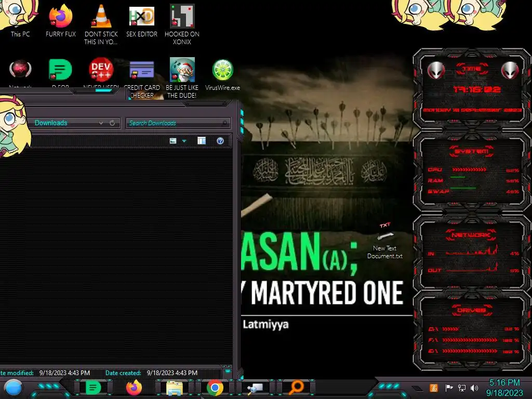Click the change view icon in Explorer
The image size is (532, 399).
pos(173,141)
